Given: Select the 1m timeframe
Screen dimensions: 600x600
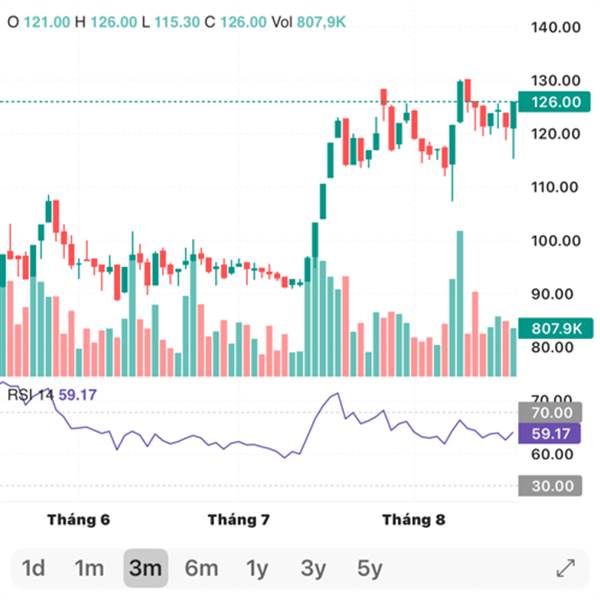Looking at the screenshot, I should pyautogui.click(x=89, y=568).
